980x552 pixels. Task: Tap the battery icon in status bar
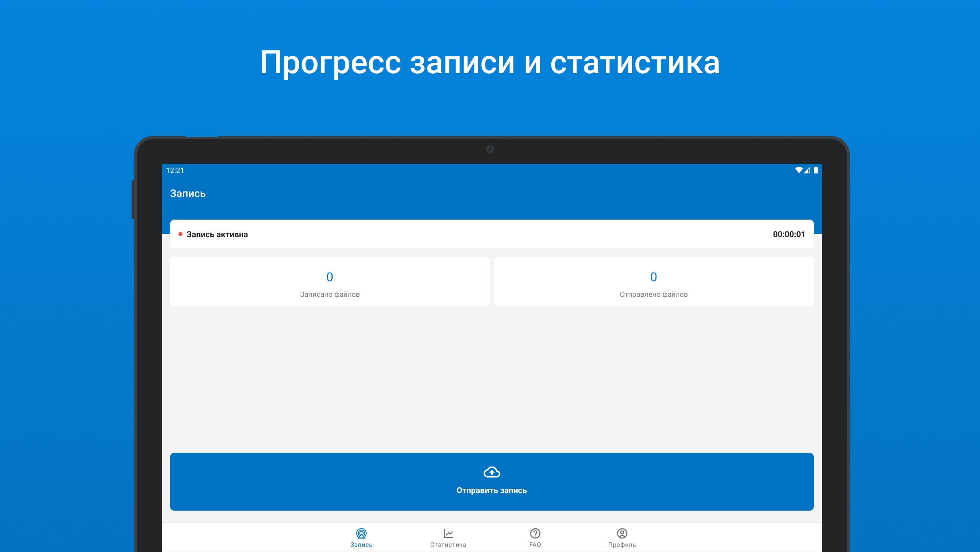point(816,170)
